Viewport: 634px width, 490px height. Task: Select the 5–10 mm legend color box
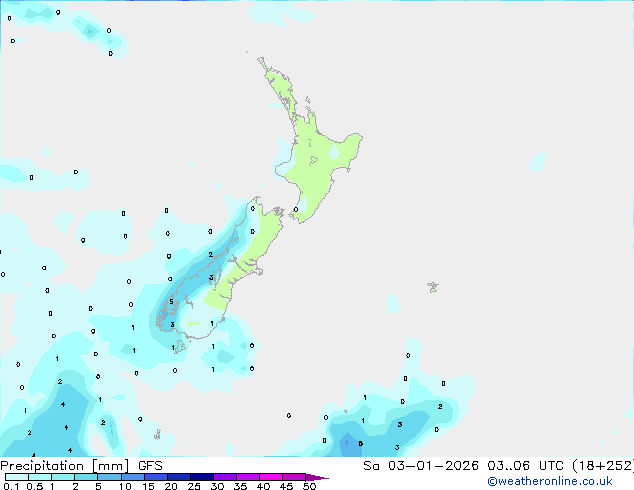point(109,477)
